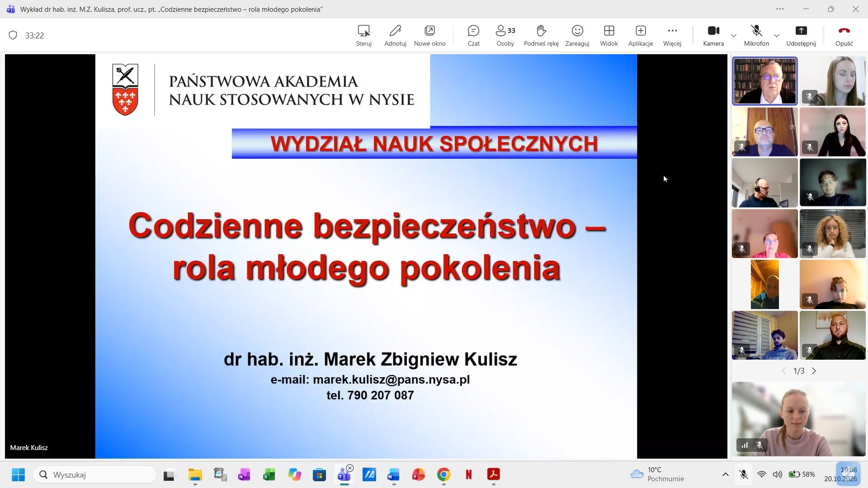This screenshot has height=488, width=868.
Task: Select the self-view video tile at bottom
Action: coord(799,419)
